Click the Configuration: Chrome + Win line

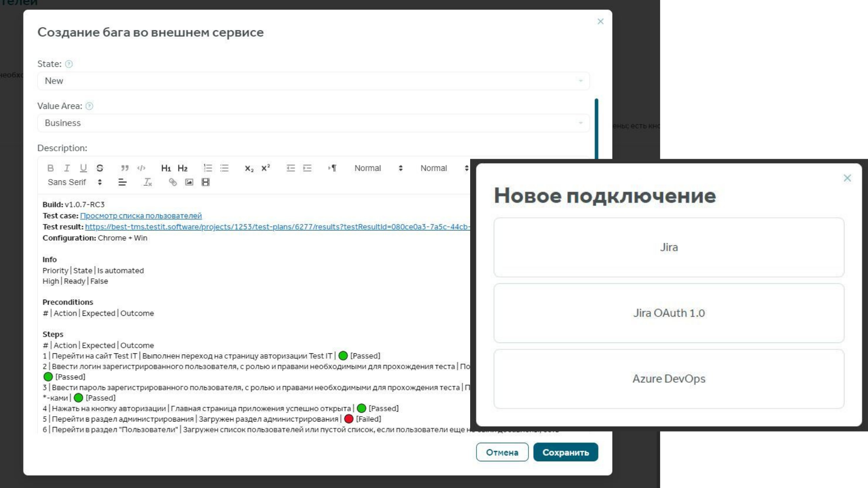(x=95, y=238)
